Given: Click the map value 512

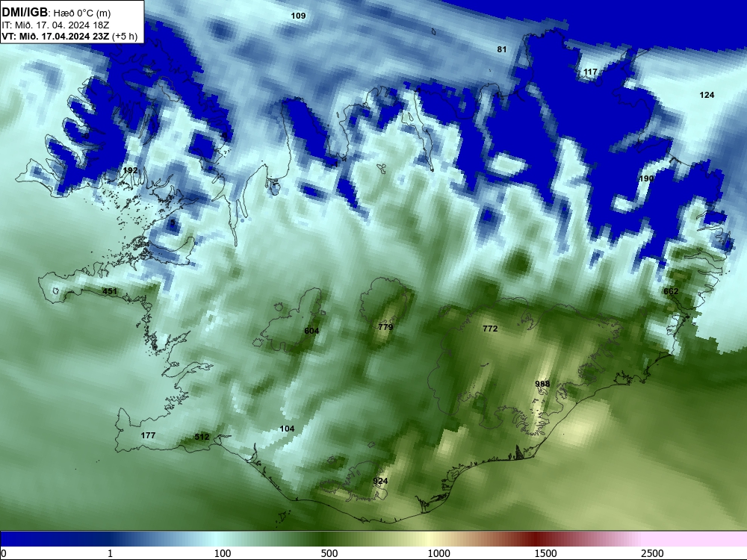Looking at the screenshot, I should pos(202,437).
